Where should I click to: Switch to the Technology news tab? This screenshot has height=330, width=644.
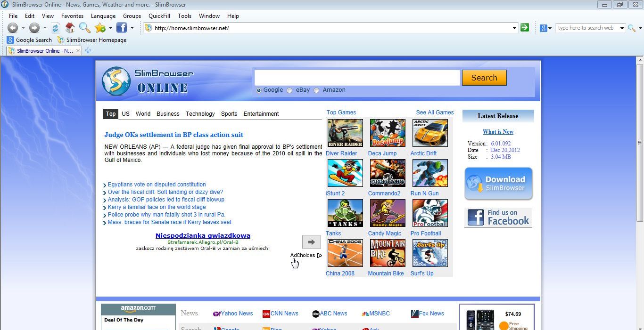click(x=200, y=114)
